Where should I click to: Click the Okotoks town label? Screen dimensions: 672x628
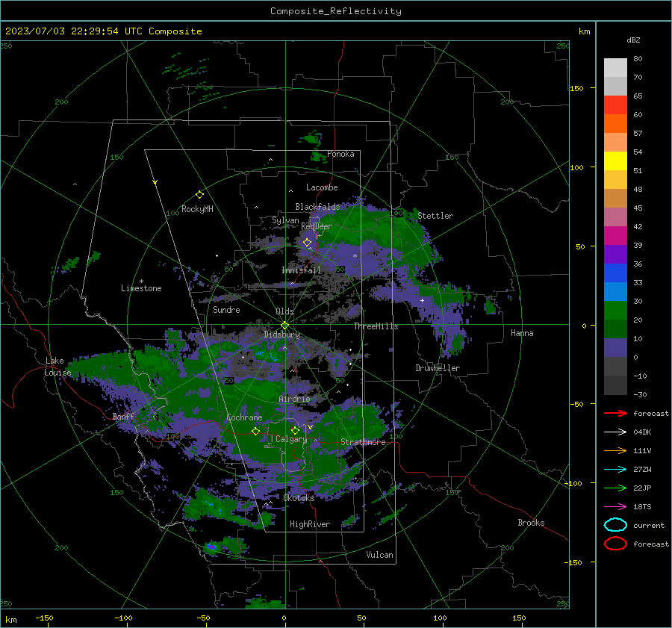tap(299, 498)
